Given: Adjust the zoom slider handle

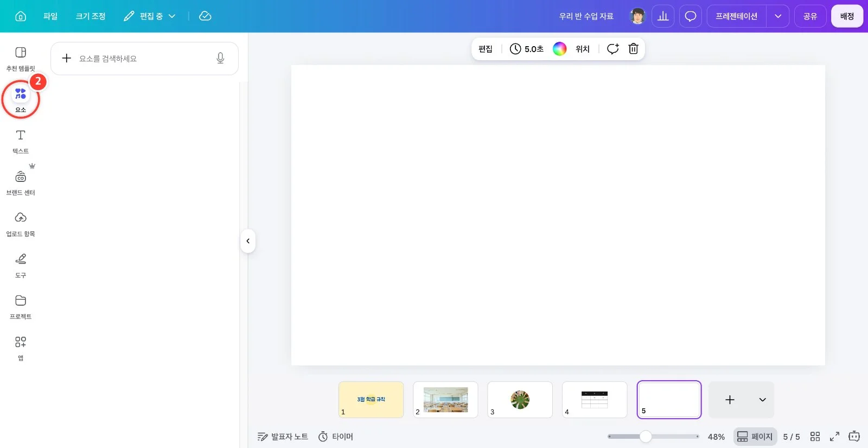Looking at the screenshot, I should pos(646,437).
